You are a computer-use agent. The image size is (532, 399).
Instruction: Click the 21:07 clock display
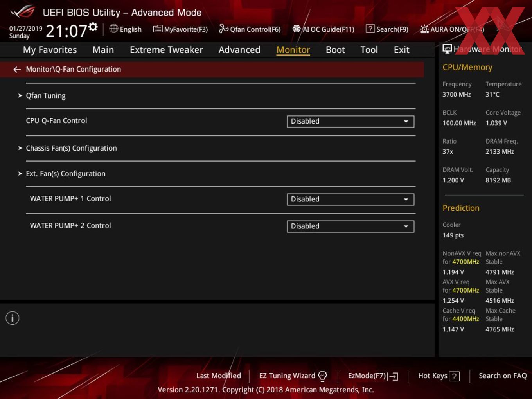66,31
